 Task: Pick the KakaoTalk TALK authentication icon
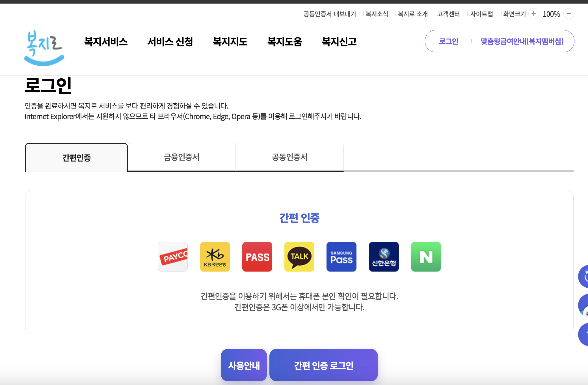[x=299, y=257]
